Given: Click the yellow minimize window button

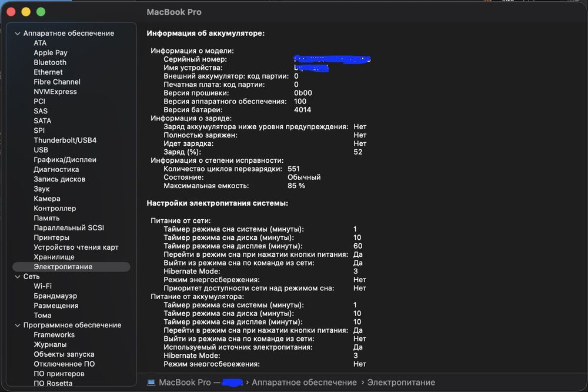Looking at the screenshot, I should [x=26, y=12].
